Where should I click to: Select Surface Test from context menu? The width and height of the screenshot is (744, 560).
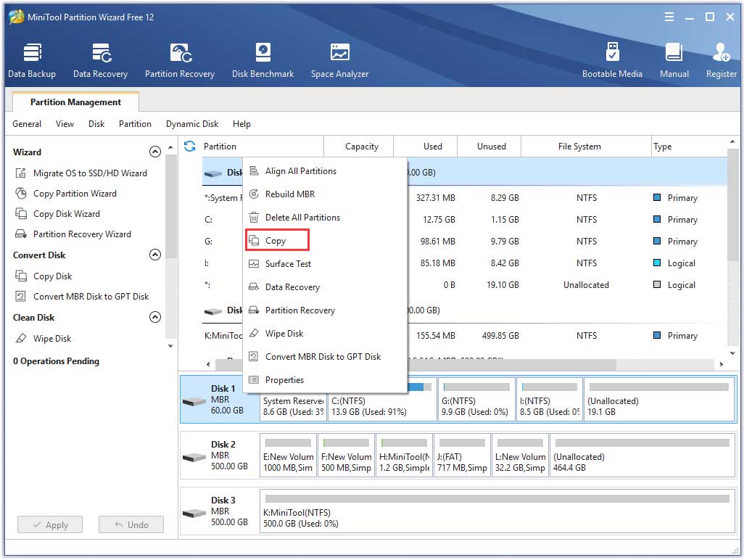(x=288, y=264)
